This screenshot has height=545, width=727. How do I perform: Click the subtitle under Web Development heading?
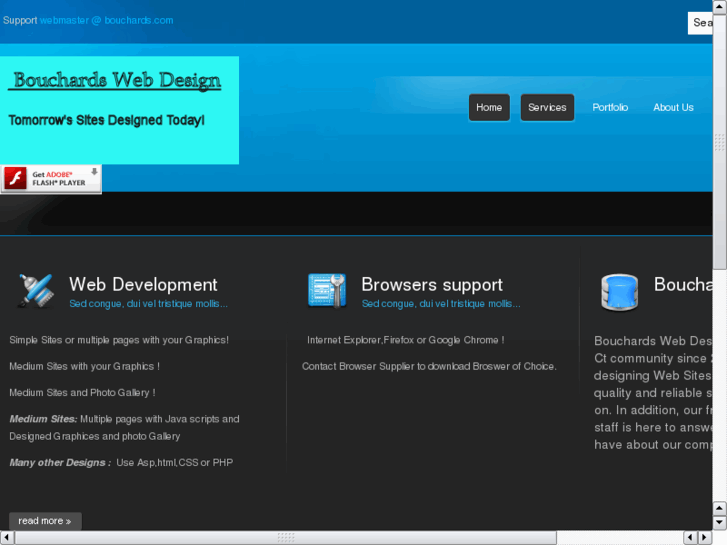tap(148, 304)
